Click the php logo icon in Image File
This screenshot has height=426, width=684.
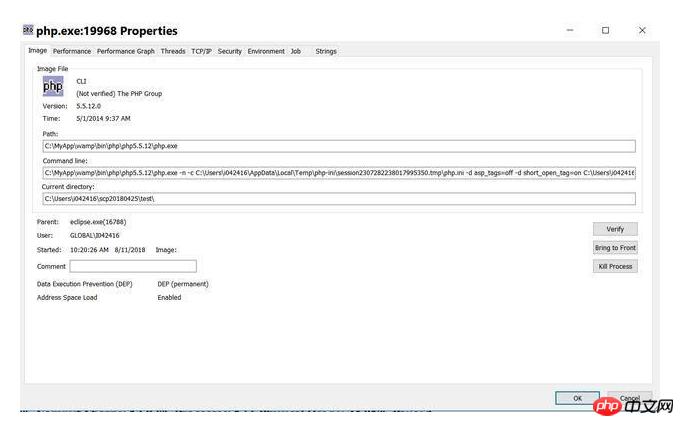click(53, 86)
